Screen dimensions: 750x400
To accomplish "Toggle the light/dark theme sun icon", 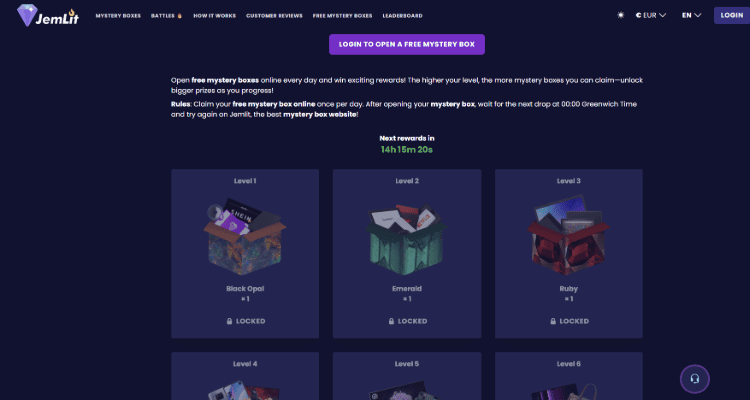I will click(621, 16).
